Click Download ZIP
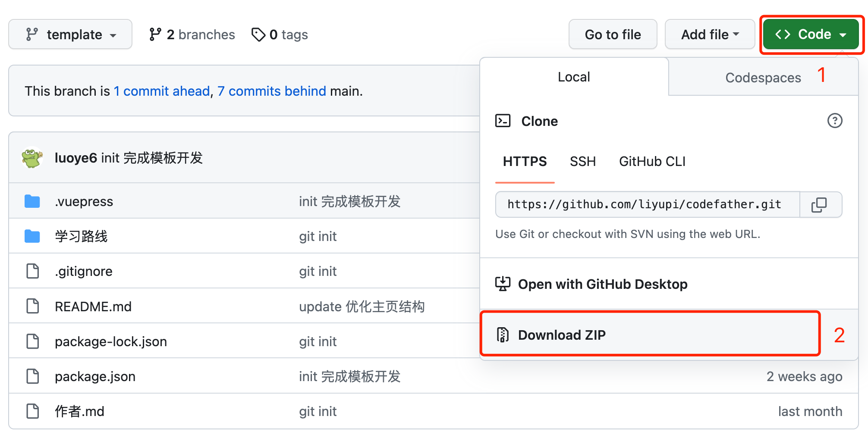Image resolution: width=868 pixels, height=438 pixels. [562, 335]
